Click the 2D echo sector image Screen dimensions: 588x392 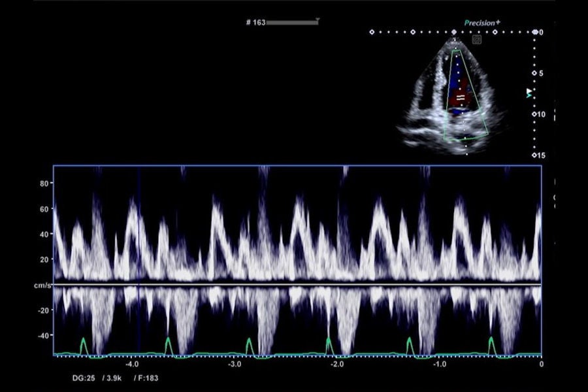[x=454, y=97]
